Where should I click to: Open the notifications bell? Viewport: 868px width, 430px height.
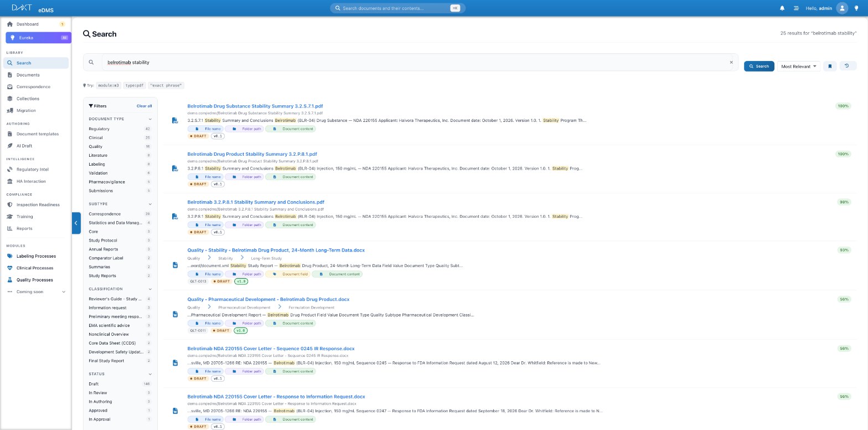click(782, 8)
